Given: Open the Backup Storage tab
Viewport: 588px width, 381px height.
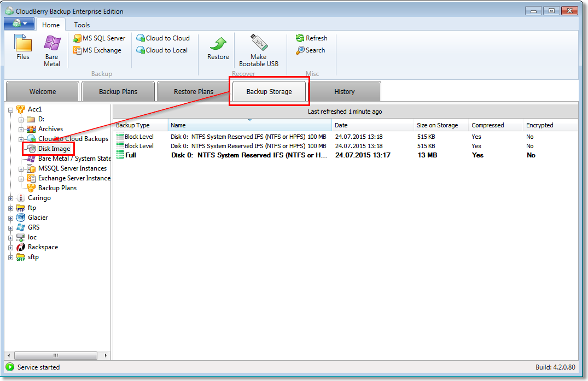Looking at the screenshot, I should click(269, 91).
